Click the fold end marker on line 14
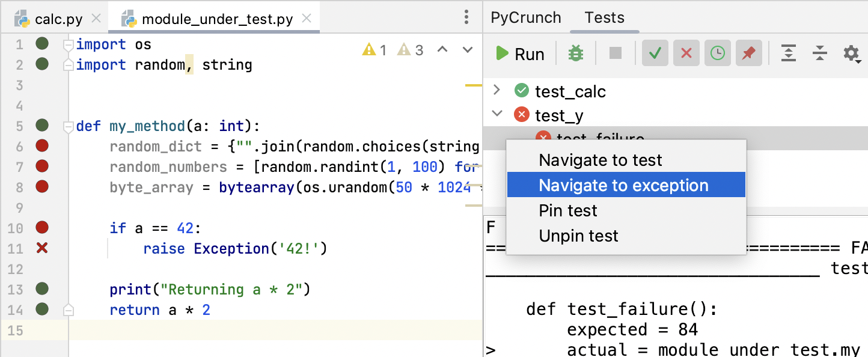Screen dimensions: 868x357 coord(69,310)
